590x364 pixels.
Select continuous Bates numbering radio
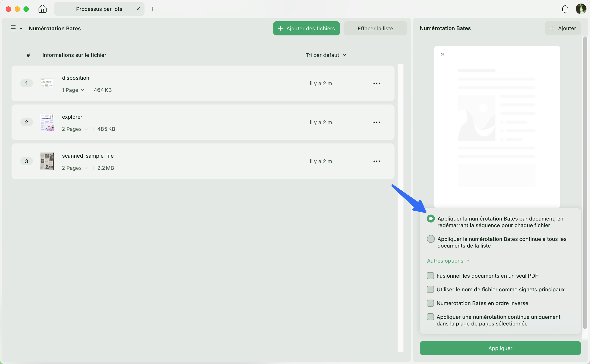[x=430, y=239]
